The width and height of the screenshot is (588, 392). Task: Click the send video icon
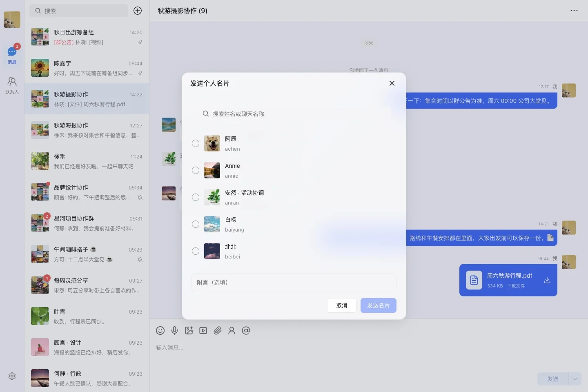point(203,331)
